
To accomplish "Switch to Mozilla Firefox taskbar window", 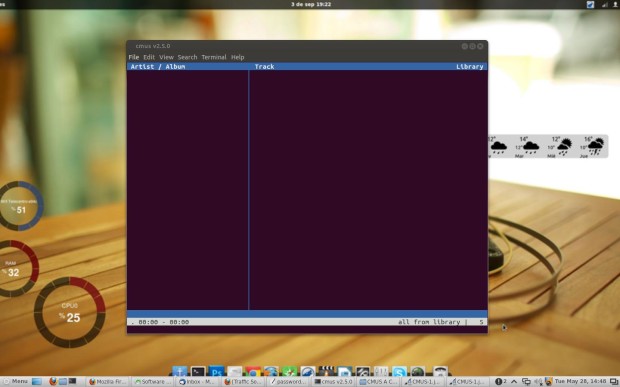I will click(107, 382).
